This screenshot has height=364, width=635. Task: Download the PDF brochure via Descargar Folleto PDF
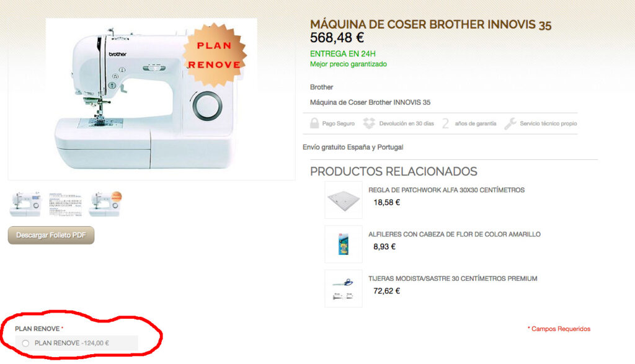pos(51,235)
